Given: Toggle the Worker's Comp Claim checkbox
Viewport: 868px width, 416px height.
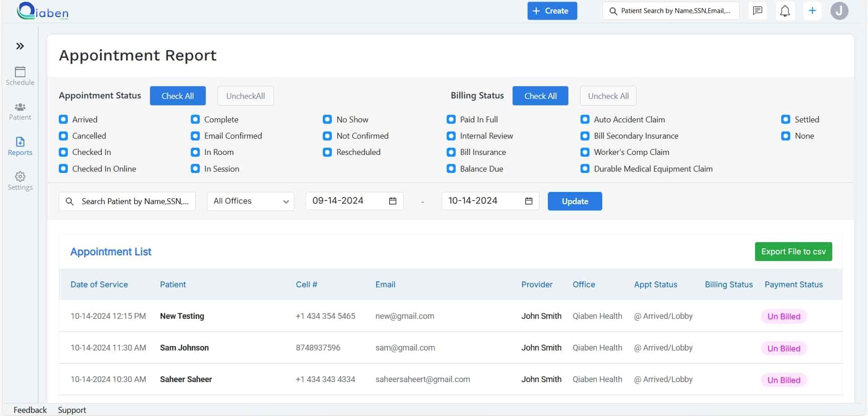Looking at the screenshot, I should (585, 152).
